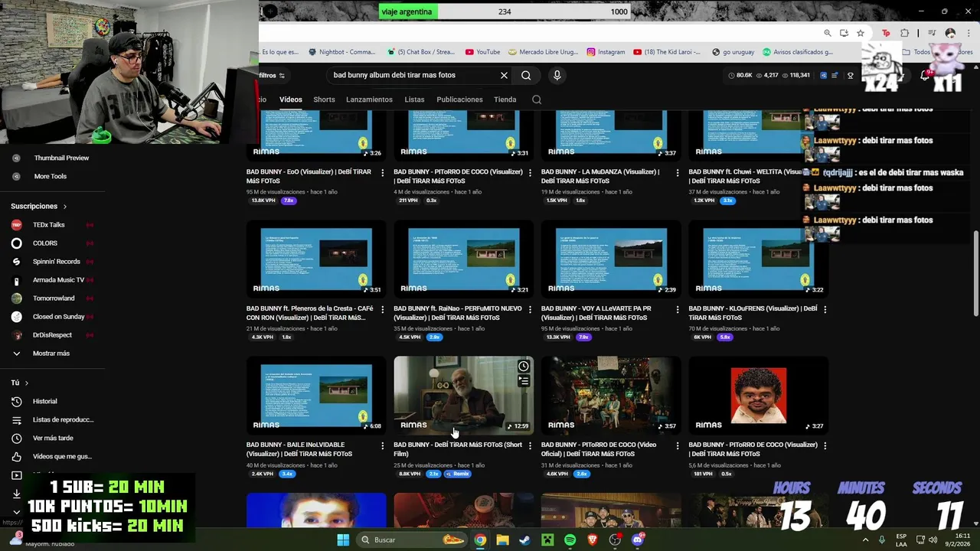Open options menu for LA MuDANZA video
The width and height of the screenshot is (980, 551).
(677, 173)
